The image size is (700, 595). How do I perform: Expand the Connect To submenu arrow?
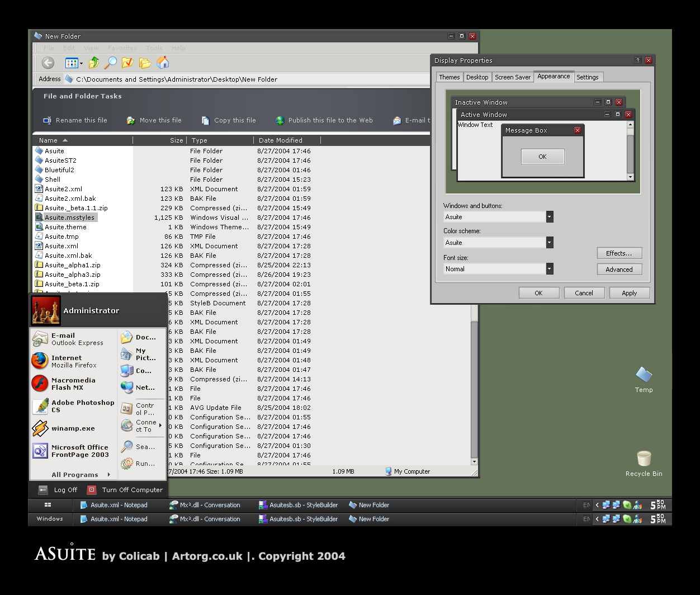point(161,426)
